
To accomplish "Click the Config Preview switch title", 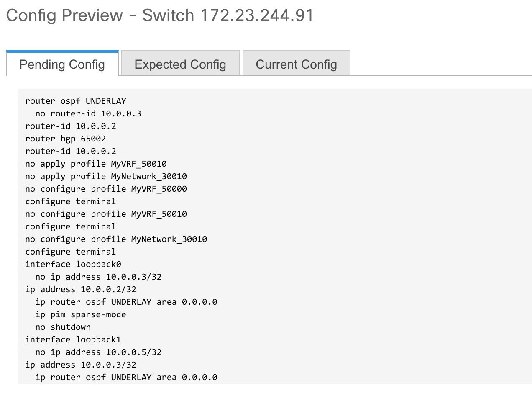I will click(160, 15).
